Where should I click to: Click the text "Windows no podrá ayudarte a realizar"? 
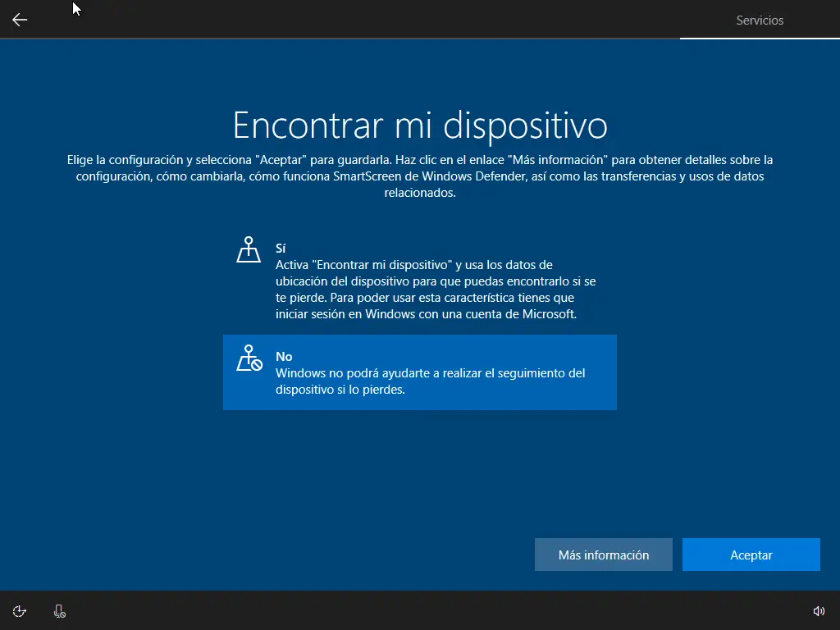[x=379, y=373]
